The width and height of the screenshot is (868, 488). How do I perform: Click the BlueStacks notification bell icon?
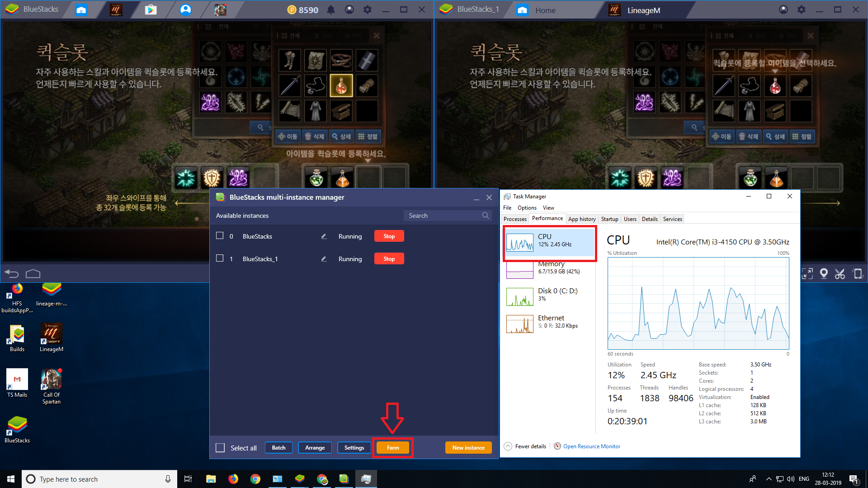(331, 9)
